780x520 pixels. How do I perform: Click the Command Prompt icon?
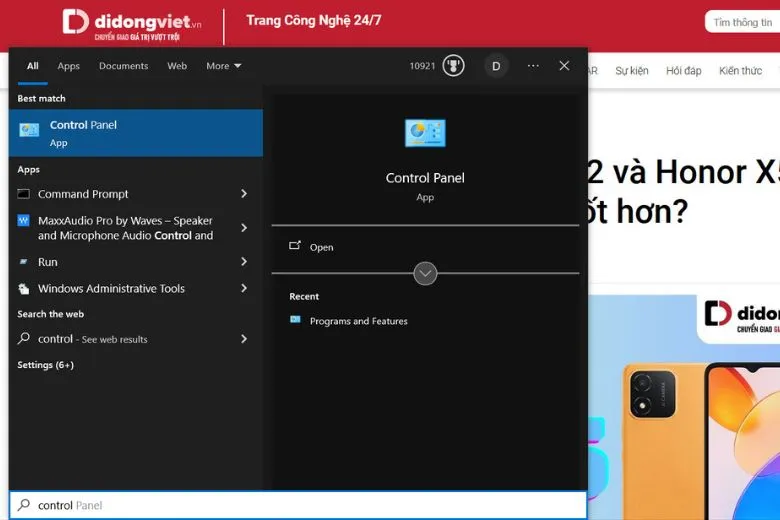tap(23, 194)
